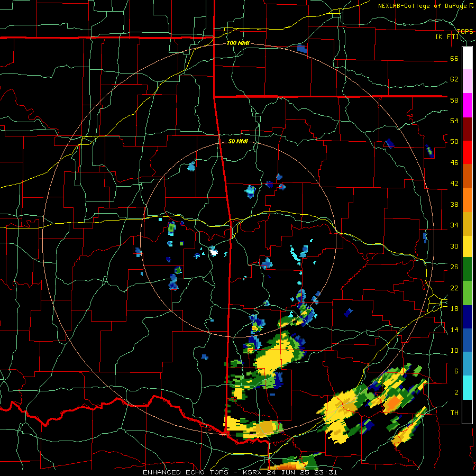The height and width of the screenshot is (476, 476).
Task: Choose the bright red legend band
Action: coord(467,152)
